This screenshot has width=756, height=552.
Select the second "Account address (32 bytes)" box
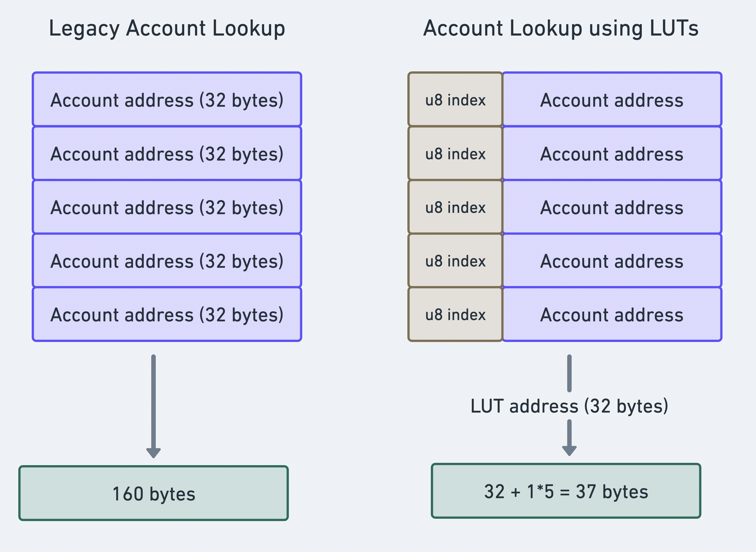167,153
